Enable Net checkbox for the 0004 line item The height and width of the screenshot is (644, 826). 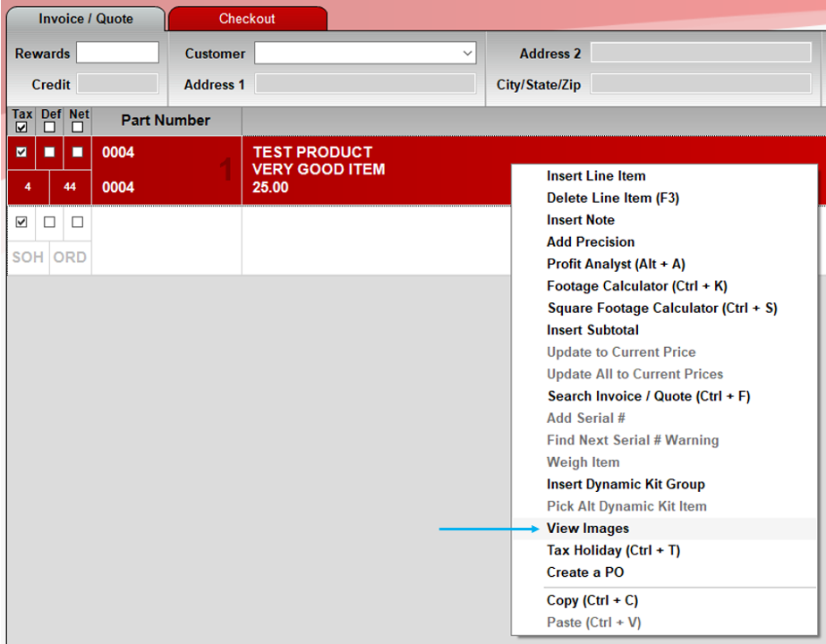(78, 152)
